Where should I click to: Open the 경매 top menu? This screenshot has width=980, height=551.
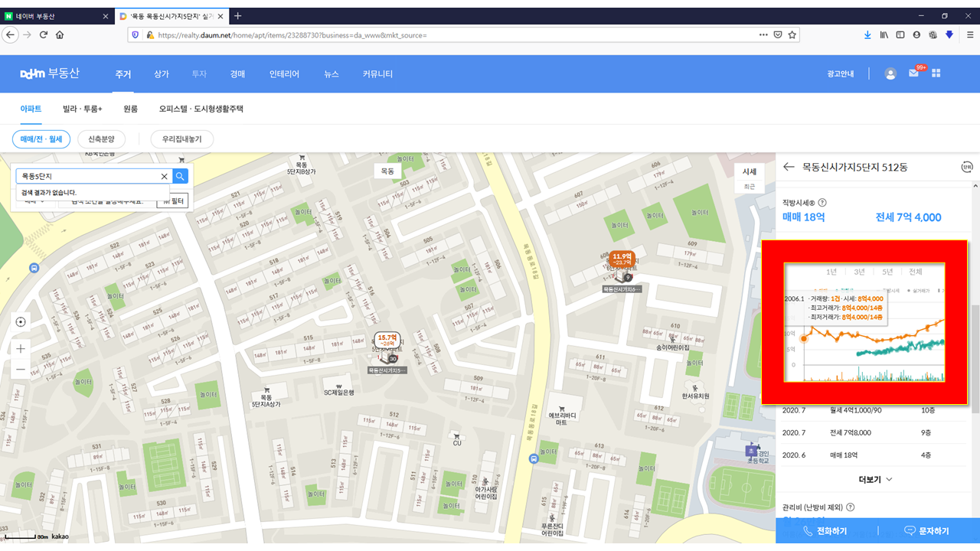(237, 73)
